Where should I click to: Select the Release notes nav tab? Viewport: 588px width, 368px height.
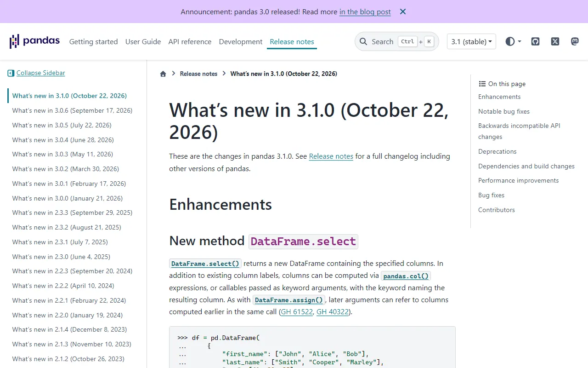click(x=292, y=41)
